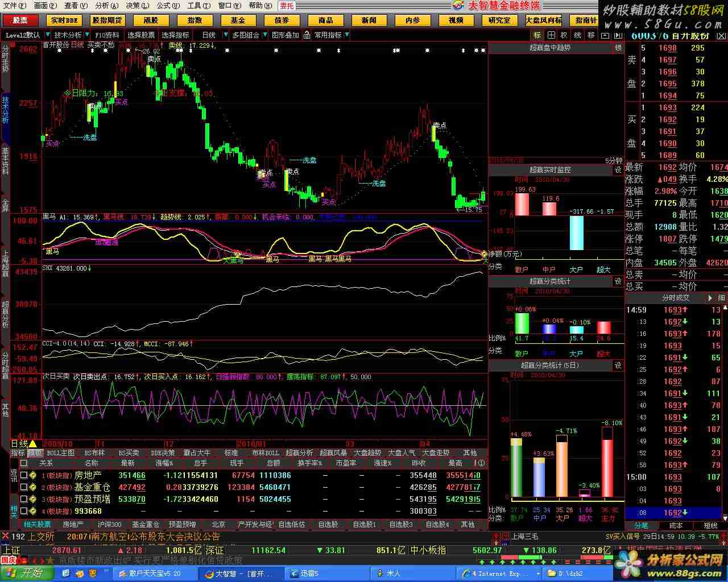This screenshot has height=582, width=728.
Task: Click the 大盘风向标 button
Action: (543, 20)
